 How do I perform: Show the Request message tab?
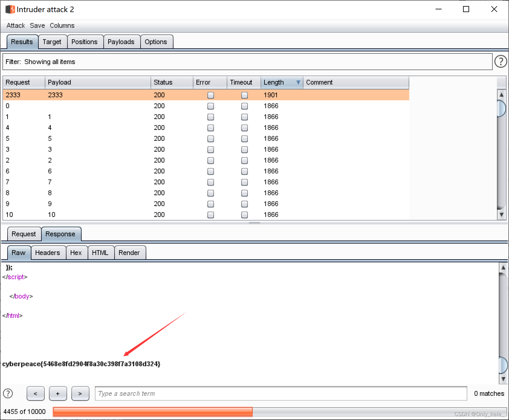(x=24, y=234)
